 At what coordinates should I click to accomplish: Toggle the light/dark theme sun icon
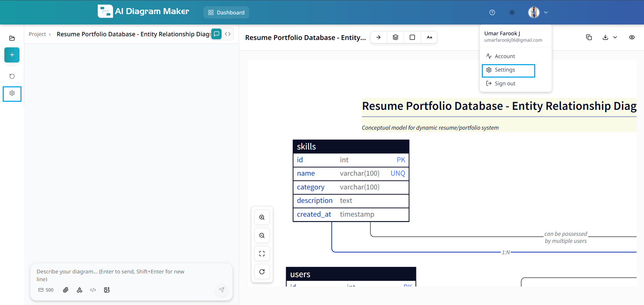point(512,12)
